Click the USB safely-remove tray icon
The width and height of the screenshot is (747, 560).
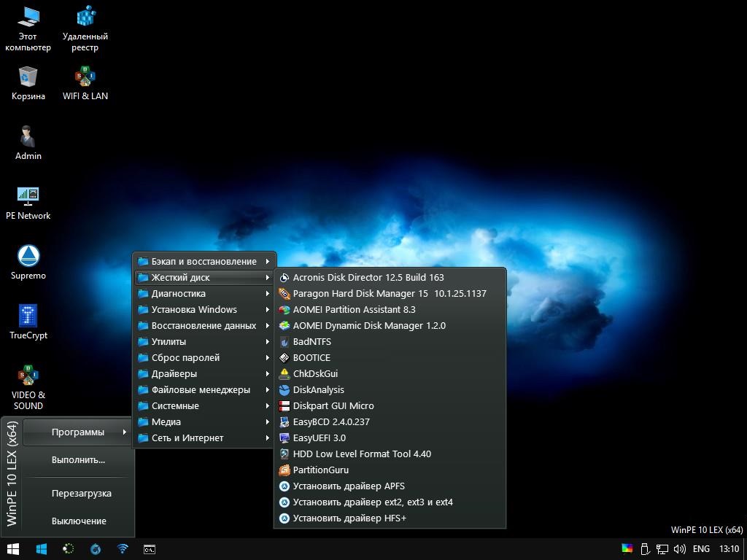(x=645, y=548)
